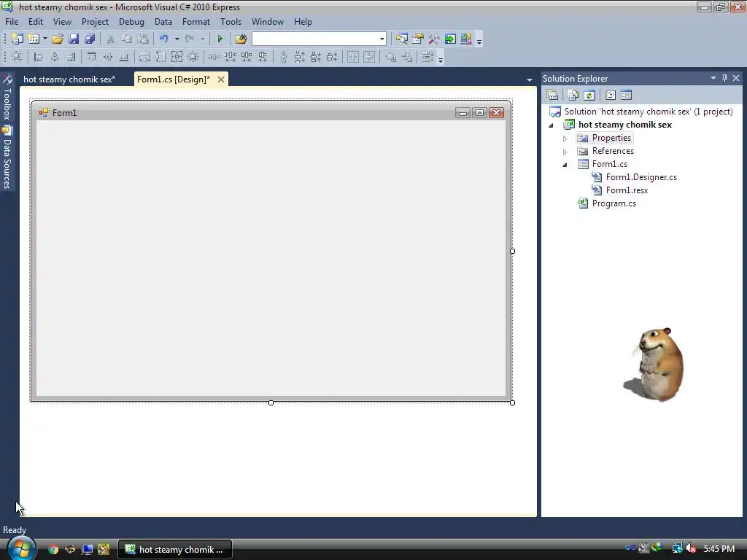Open the File menu
Viewport: 747px width, 560px height.
coord(12,22)
